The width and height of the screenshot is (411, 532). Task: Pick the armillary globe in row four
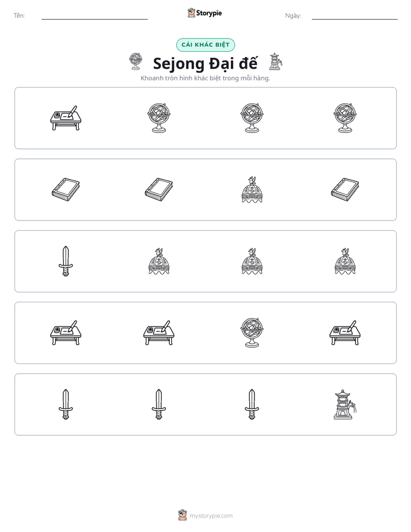pyautogui.click(x=252, y=333)
